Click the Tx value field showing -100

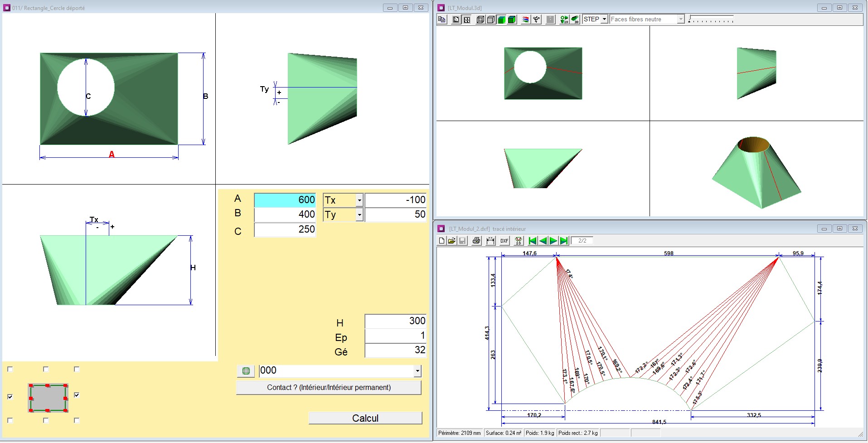coord(396,200)
